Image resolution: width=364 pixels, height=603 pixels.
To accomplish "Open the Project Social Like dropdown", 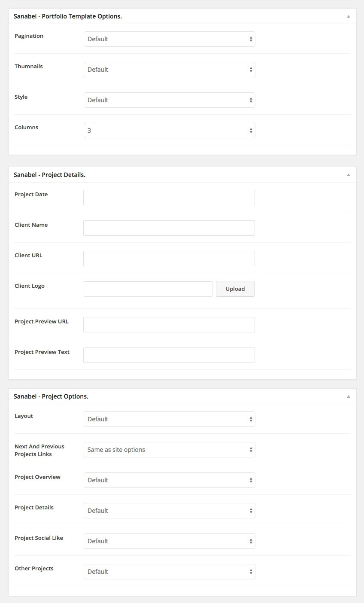I will pyautogui.click(x=169, y=541).
